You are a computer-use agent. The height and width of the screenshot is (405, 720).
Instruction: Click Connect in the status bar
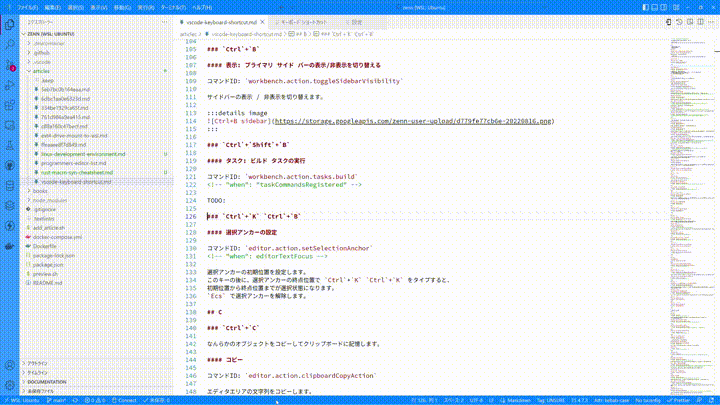tap(124, 400)
